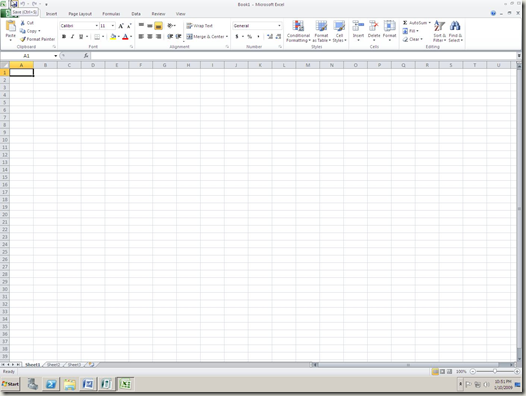Click the fx Insert Function icon
Image resolution: width=526 pixels, height=396 pixels.
pos(86,56)
